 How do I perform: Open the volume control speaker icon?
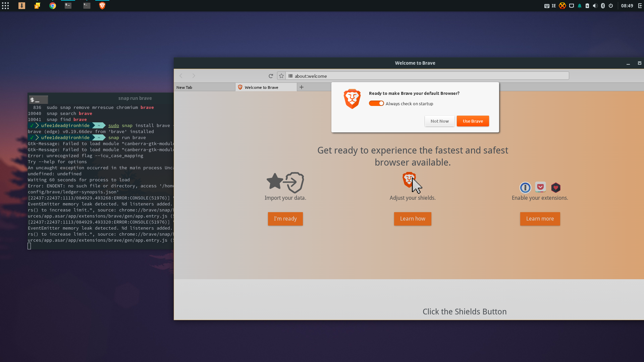(595, 6)
